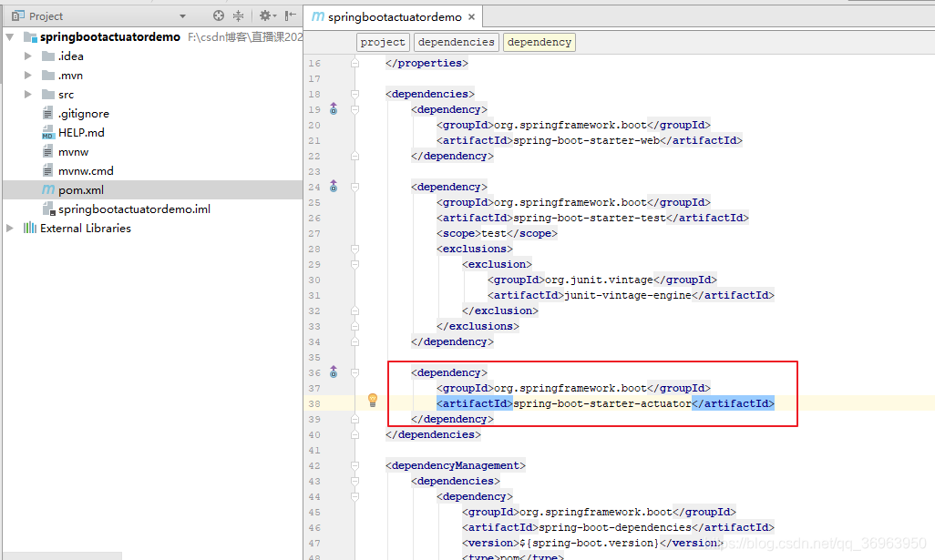935x560 pixels.
Task: Select the .mvn folder icon
Action: [x=48, y=75]
